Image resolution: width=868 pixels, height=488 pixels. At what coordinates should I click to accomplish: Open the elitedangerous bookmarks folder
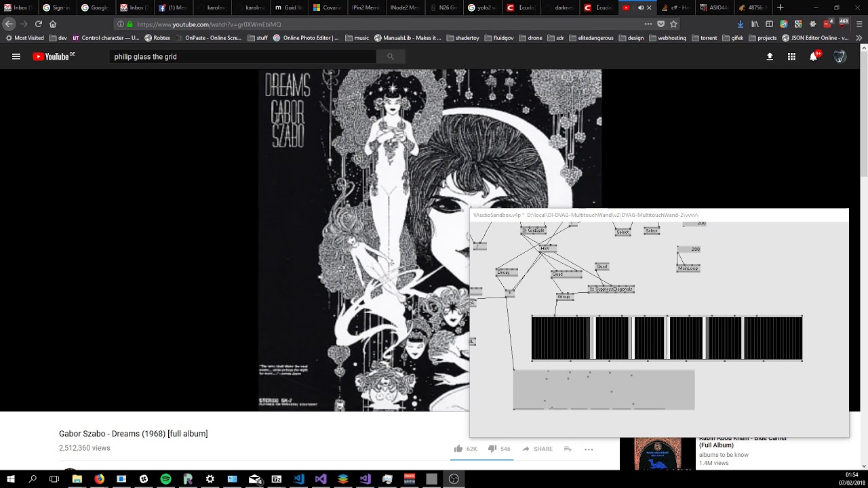tap(590, 38)
